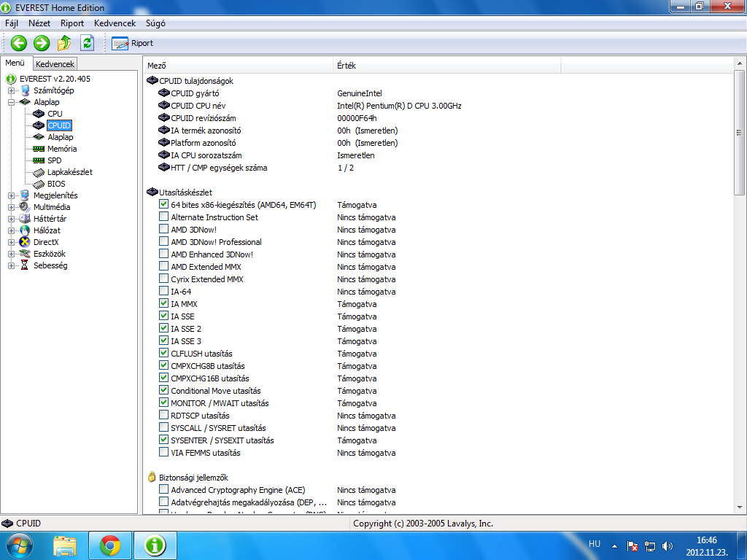Toggle the AMD 3DNow! checkbox

tap(163, 229)
